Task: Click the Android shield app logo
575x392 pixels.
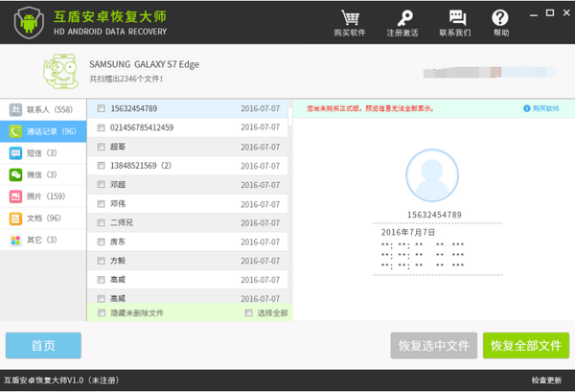Action: [x=29, y=22]
